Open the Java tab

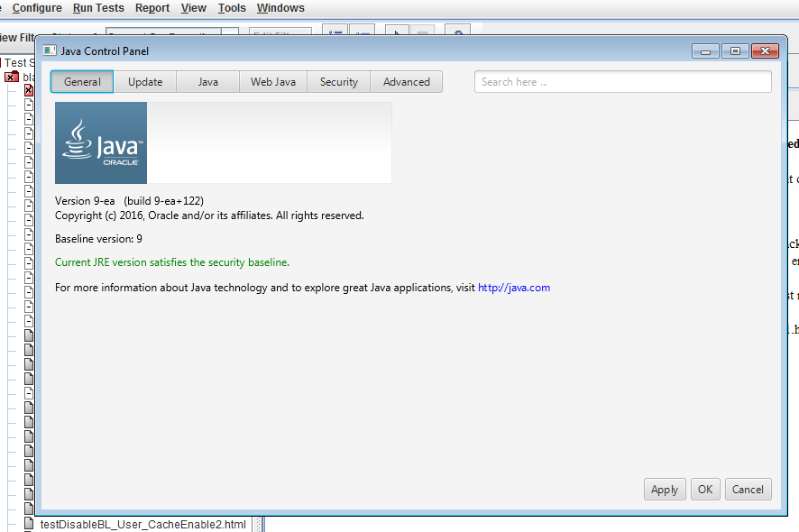pos(207,82)
